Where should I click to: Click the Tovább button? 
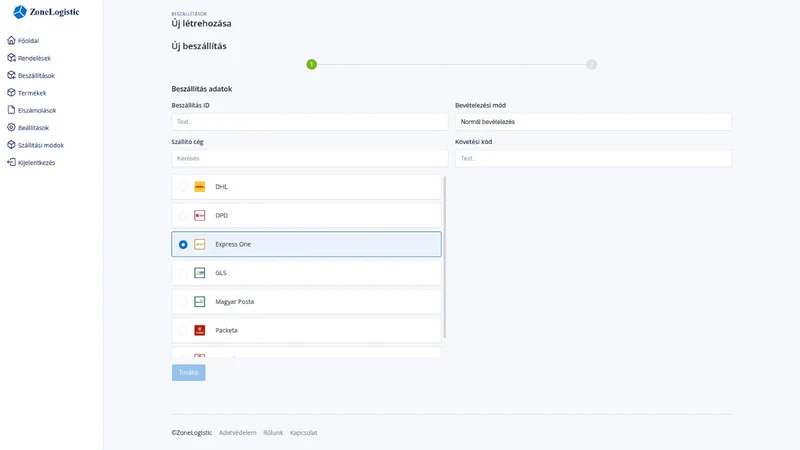point(188,372)
